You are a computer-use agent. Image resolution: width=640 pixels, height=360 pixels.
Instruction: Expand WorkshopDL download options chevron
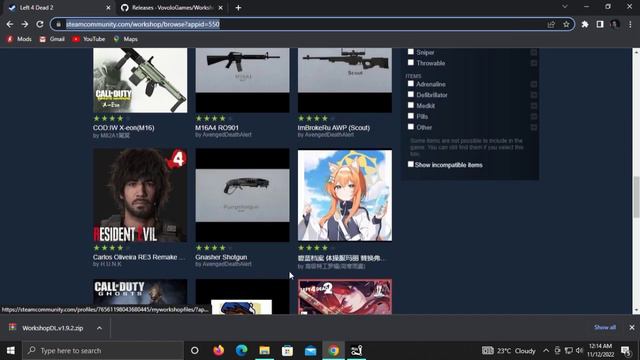click(x=99, y=328)
